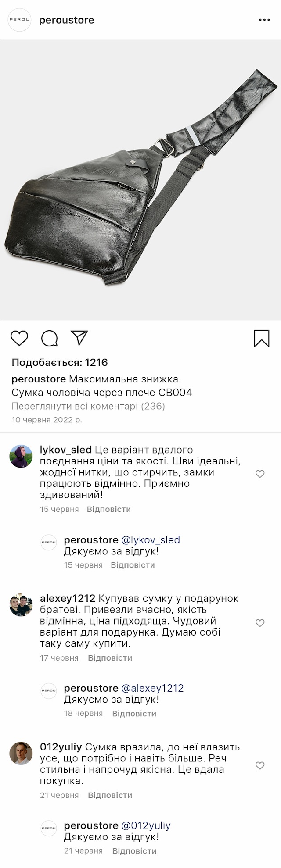Like the comment by alexey1212
The image size is (281, 868).
tap(260, 623)
